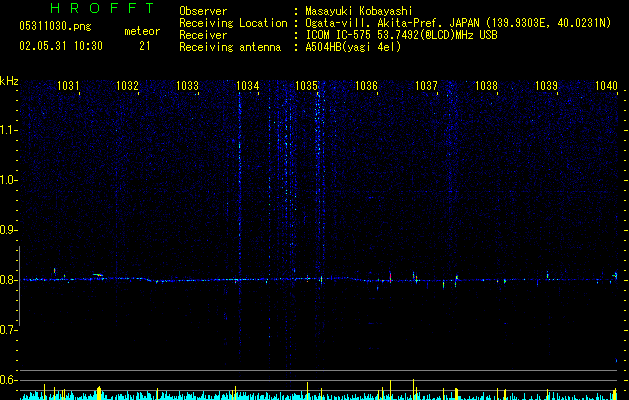The height and width of the screenshot is (400, 629).
Task: Click the 0.9 kHz frequency label
Action: click(9, 230)
